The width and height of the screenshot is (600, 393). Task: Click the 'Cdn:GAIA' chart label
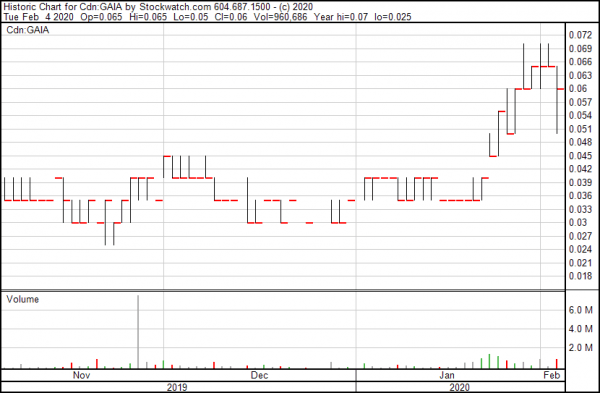[28, 30]
